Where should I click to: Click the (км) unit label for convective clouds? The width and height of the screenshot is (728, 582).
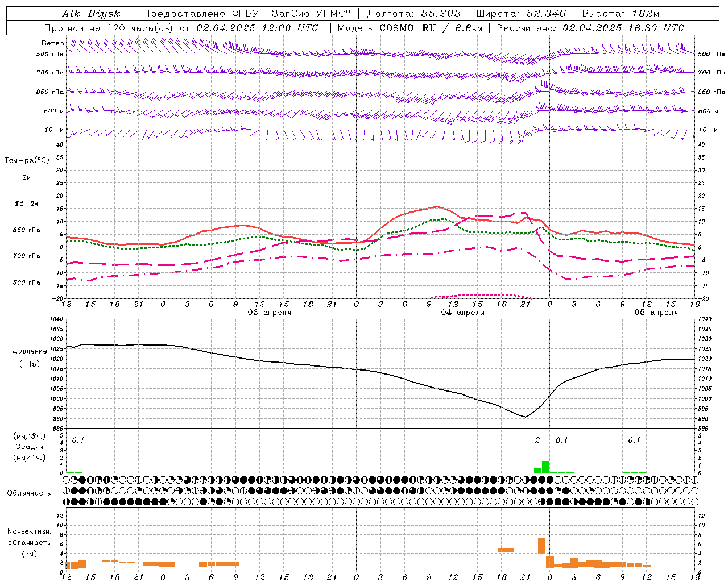(30, 554)
